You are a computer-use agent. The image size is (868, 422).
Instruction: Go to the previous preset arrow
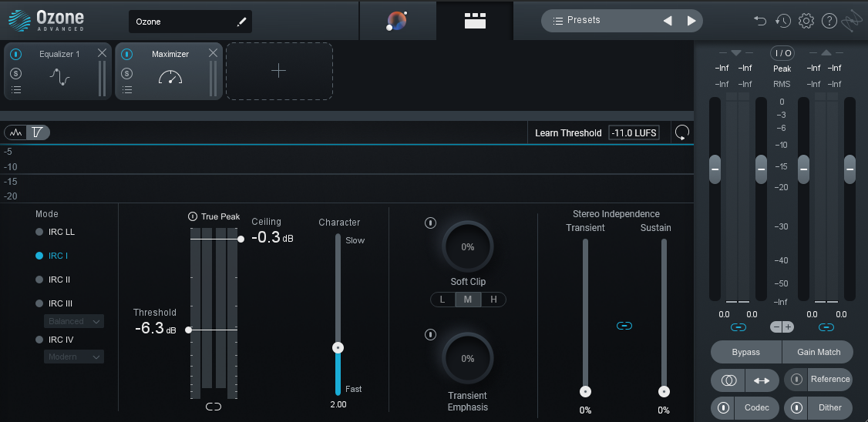tap(668, 21)
